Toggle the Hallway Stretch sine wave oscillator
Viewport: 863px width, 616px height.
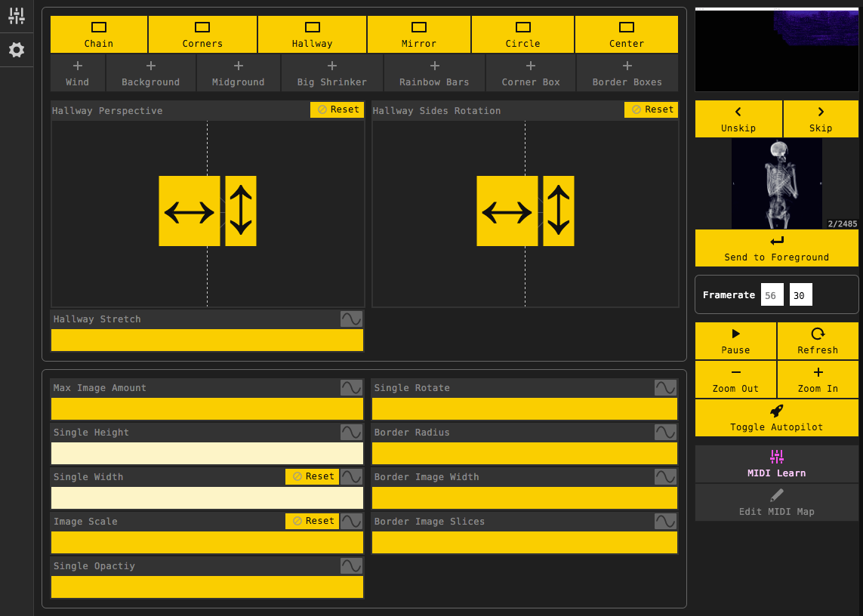point(351,319)
